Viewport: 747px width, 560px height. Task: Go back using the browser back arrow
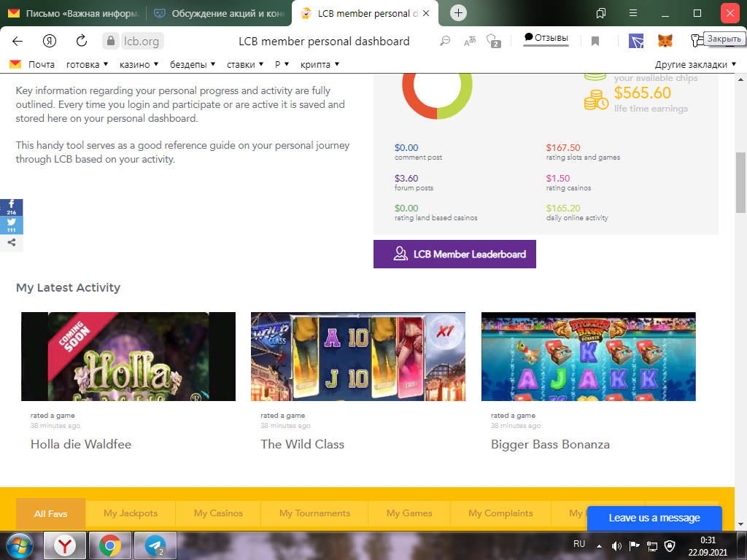18,41
